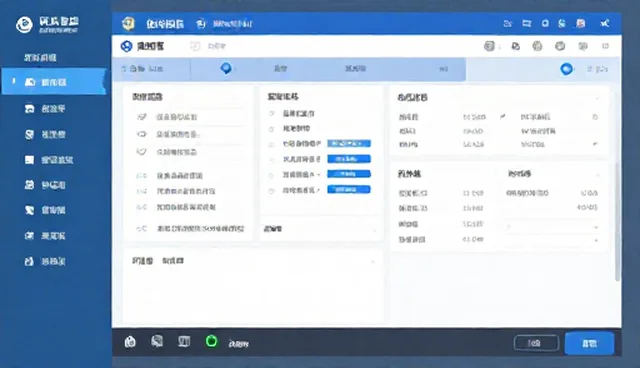Click first icon in bottom dark bar
This screenshot has width=640, height=368.
click(130, 342)
